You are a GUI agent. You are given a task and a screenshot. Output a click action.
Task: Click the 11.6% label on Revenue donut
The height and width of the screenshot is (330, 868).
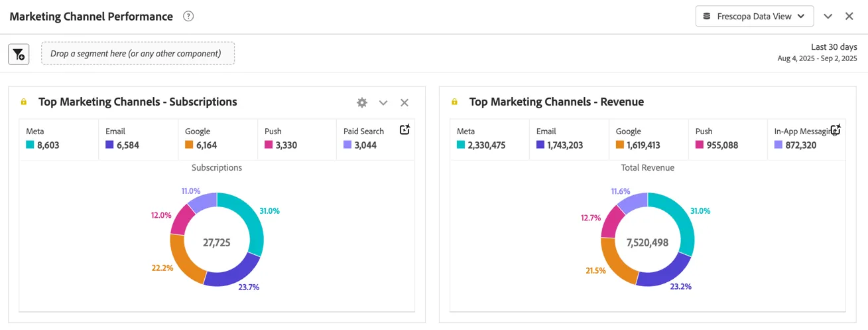pos(620,191)
